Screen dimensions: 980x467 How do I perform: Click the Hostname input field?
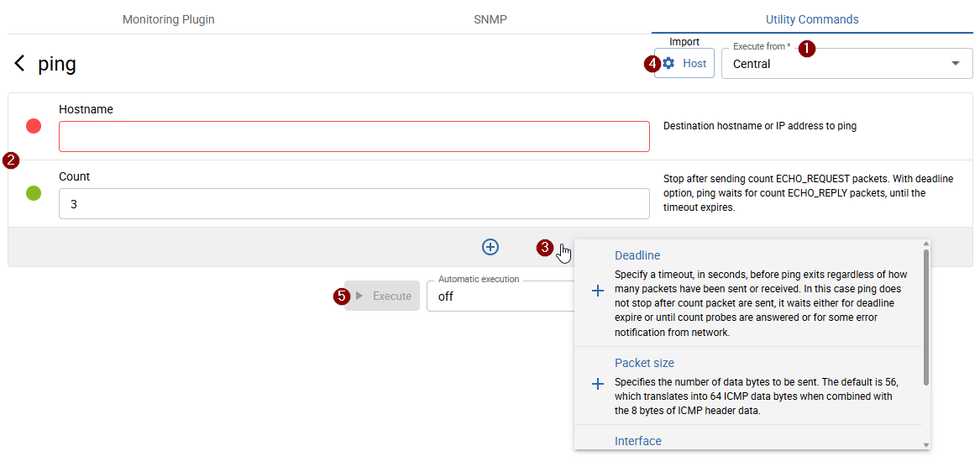coord(354,137)
